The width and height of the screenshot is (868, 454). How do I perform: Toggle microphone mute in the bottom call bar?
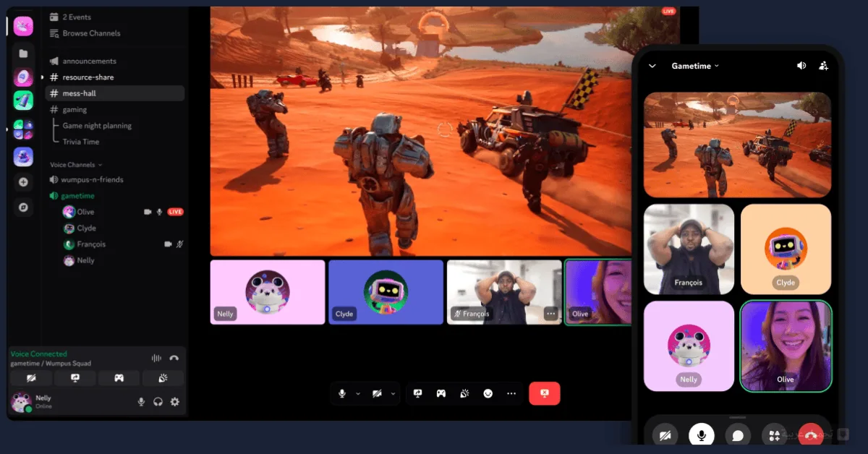[342, 393]
